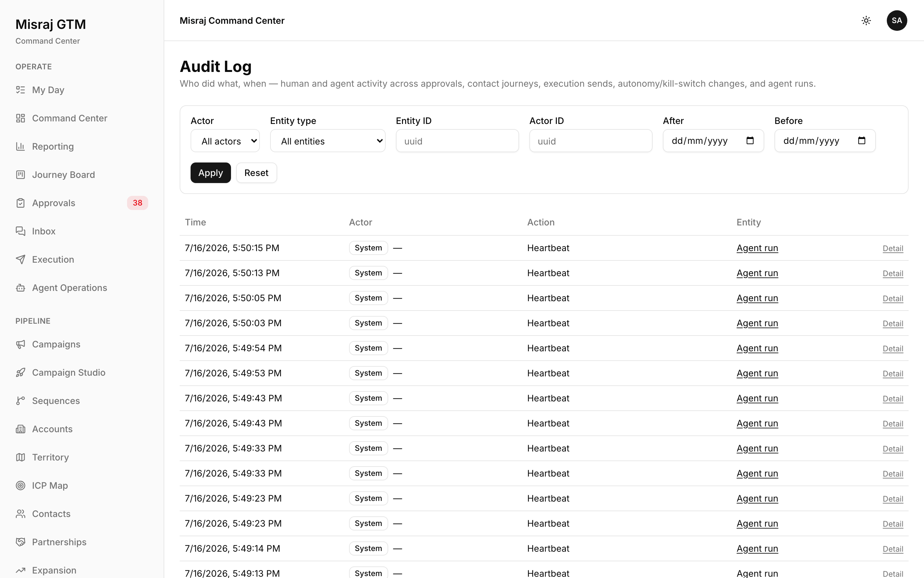Open Agent run link for 5:49:14 PM row
This screenshot has height=578, width=924.
click(x=757, y=548)
